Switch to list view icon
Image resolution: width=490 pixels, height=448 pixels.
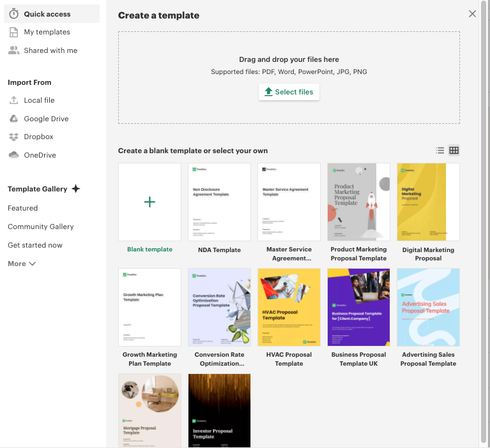click(x=440, y=151)
